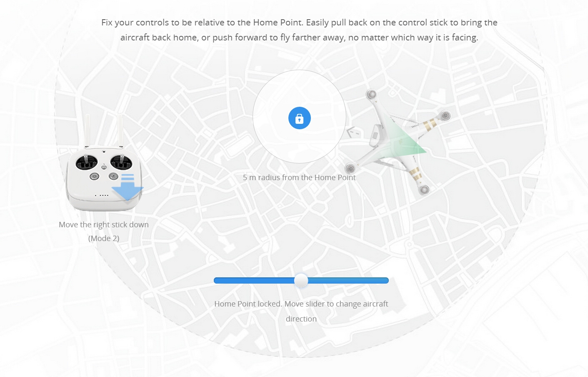Click the "Move the right stick down" caption
The image size is (588, 377).
tap(104, 225)
